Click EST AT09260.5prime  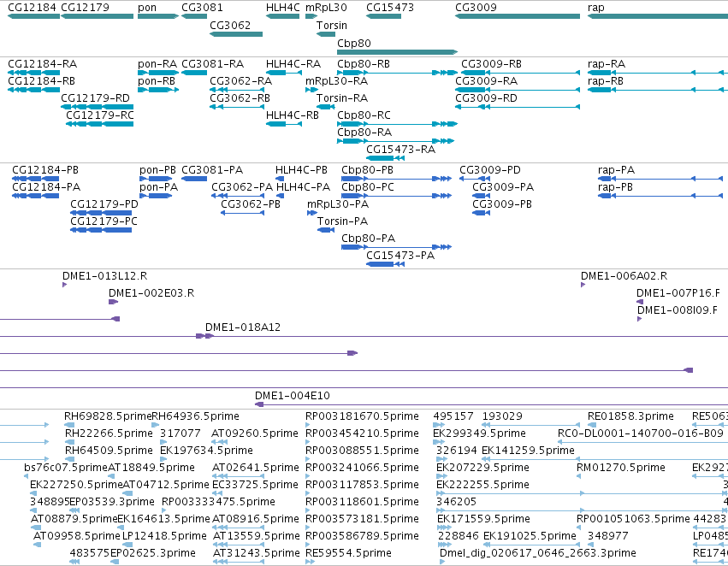click(219, 442)
